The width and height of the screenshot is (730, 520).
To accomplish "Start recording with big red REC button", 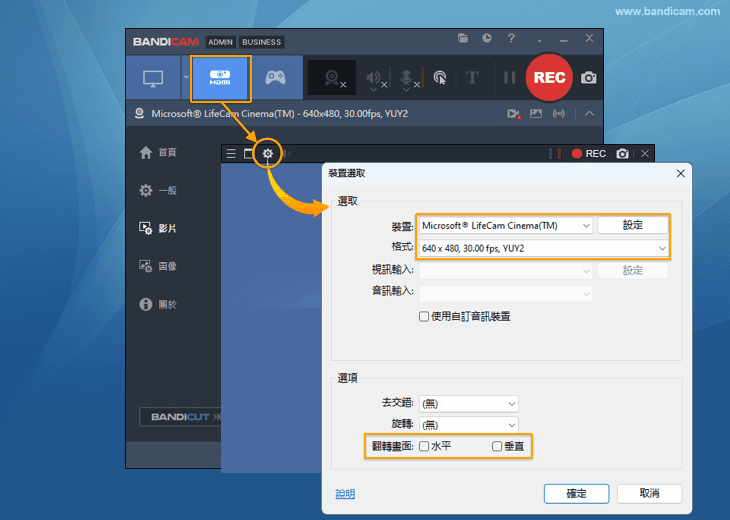I will (x=549, y=77).
